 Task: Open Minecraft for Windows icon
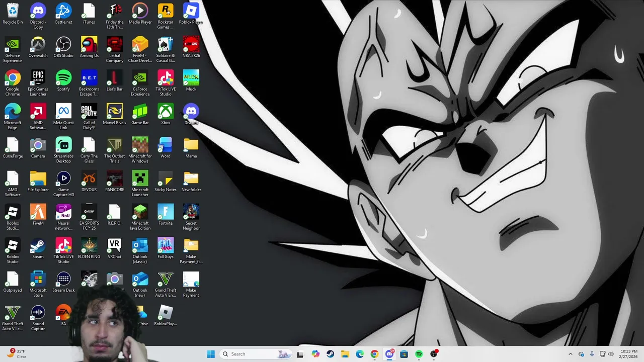(x=140, y=150)
